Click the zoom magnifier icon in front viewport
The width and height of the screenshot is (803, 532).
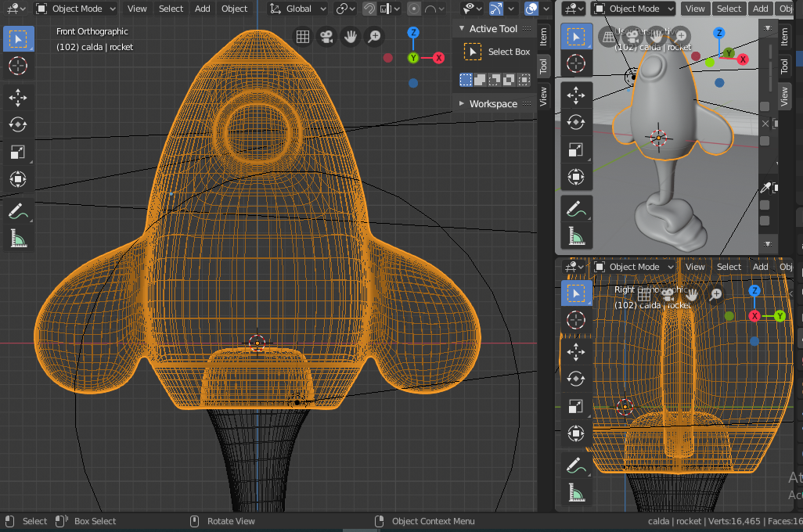point(375,37)
